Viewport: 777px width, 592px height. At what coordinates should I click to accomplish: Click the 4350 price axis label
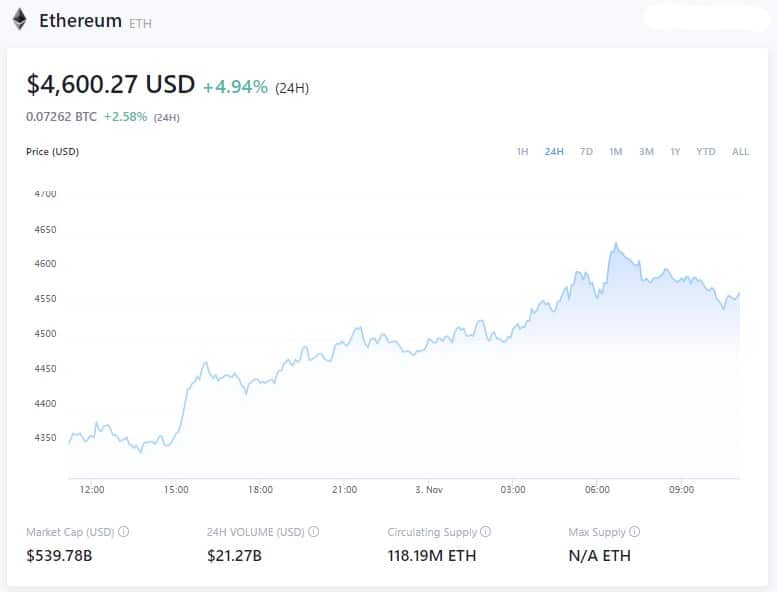(x=45, y=438)
